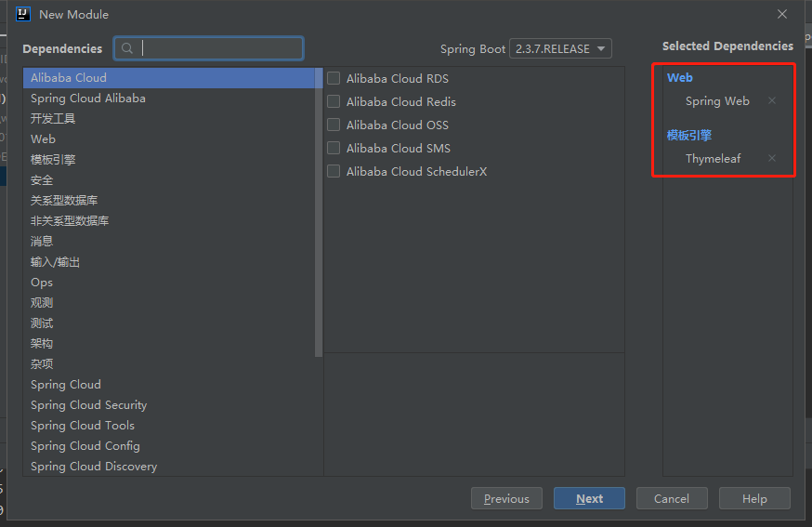
Task: Focus the dependencies search field
Action: pyautogui.click(x=209, y=48)
